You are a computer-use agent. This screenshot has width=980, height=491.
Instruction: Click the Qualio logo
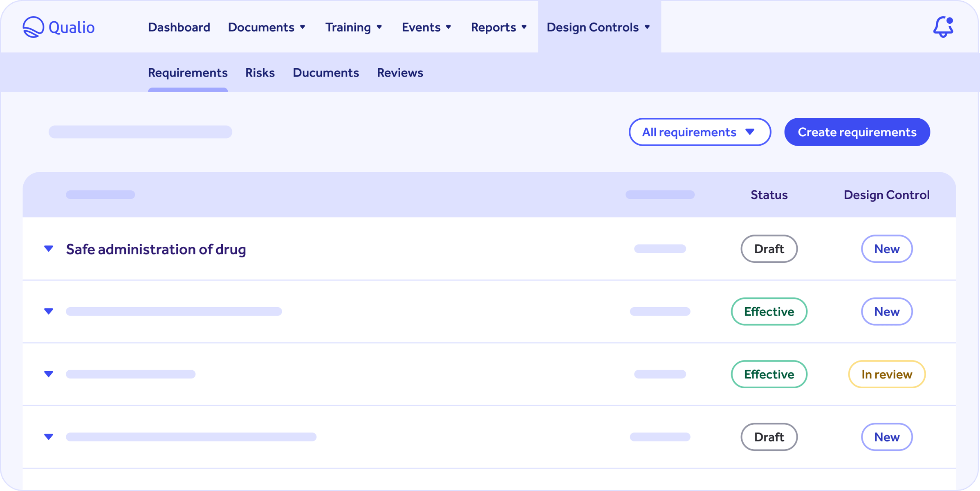[x=58, y=27]
